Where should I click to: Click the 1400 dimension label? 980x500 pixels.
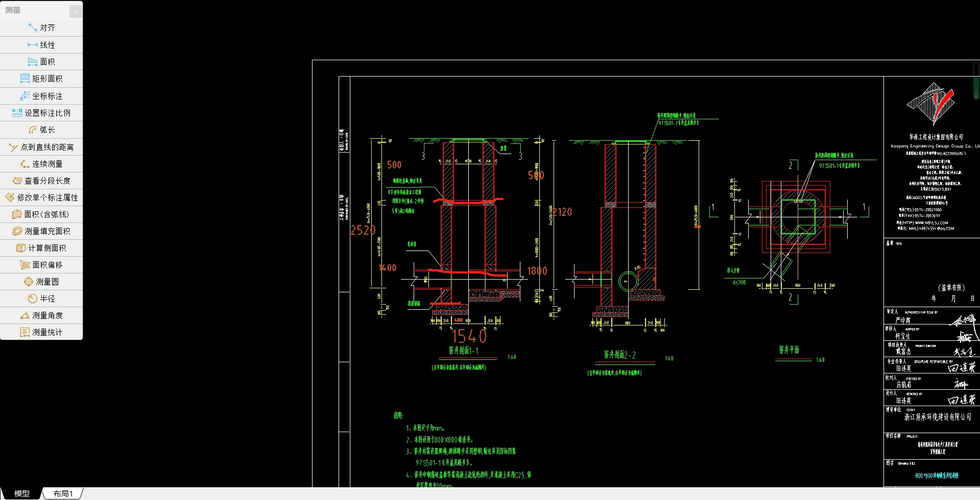pos(387,267)
